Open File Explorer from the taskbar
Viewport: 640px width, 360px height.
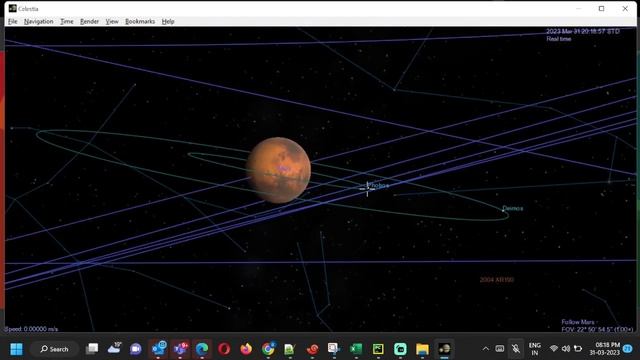click(422, 349)
